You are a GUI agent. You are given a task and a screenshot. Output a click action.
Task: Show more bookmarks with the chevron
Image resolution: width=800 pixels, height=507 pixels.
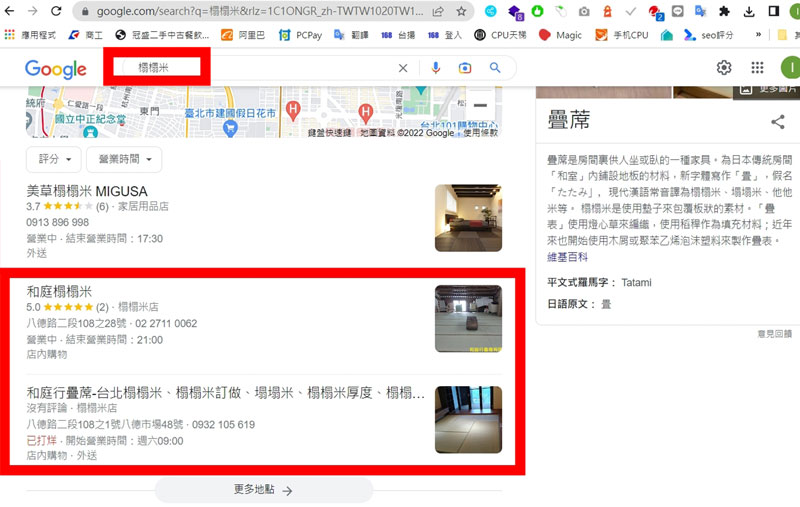coord(758,35)
